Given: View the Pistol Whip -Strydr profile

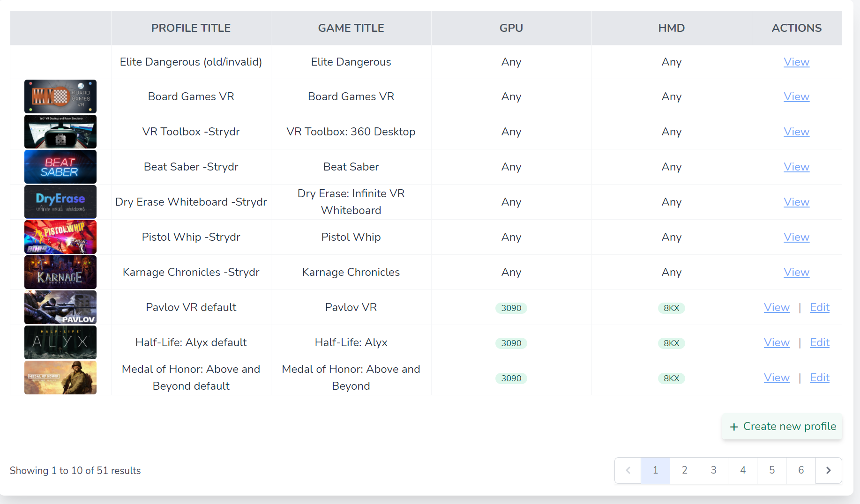Looking at the screenshot, I should pyautogui.click(x=796, y=237).
